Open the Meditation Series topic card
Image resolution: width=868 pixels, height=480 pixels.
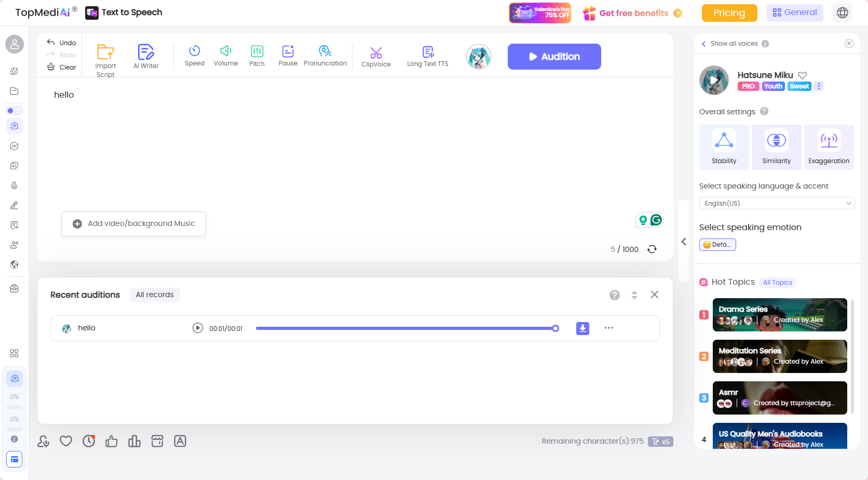(780, 356)
